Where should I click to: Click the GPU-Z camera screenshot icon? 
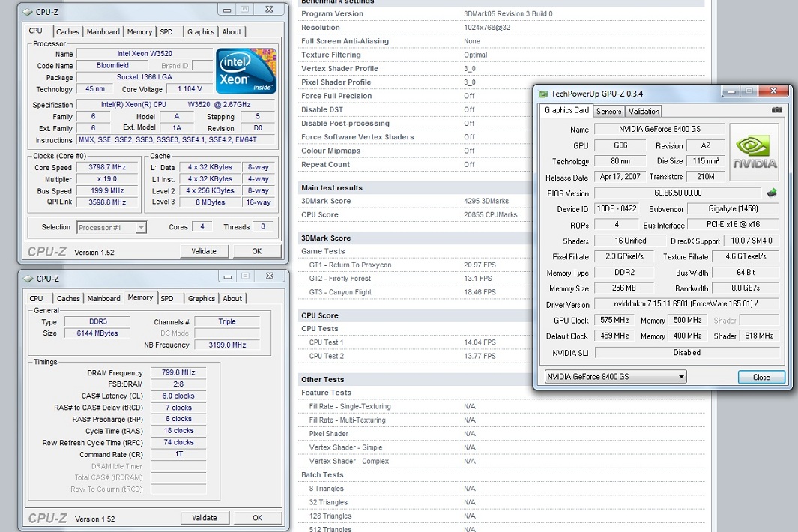776,110
